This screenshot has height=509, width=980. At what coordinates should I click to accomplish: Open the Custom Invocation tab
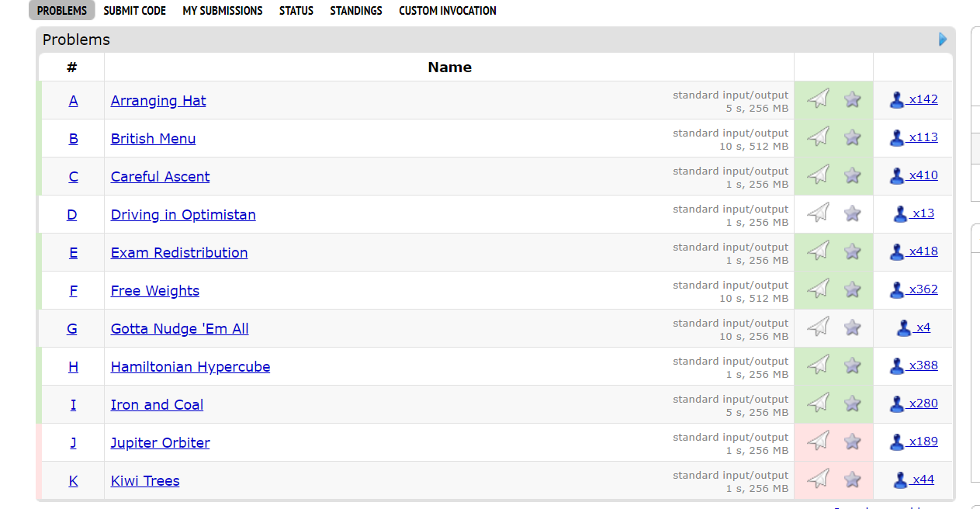(448, 11)
